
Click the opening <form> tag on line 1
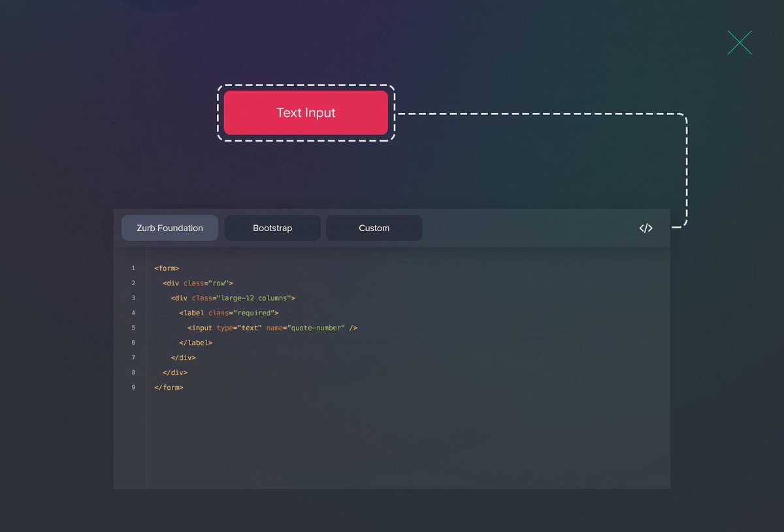coord(167,268)
